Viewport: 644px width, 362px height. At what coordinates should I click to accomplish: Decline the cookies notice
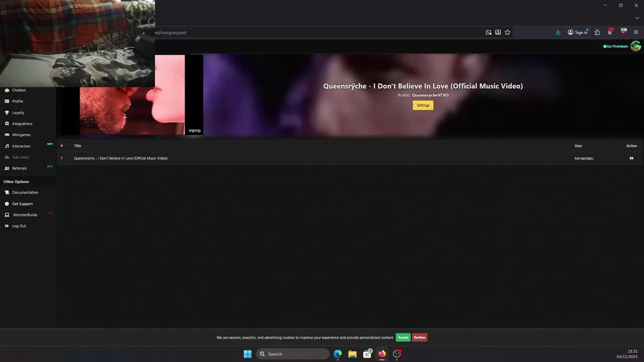point(420,337)
